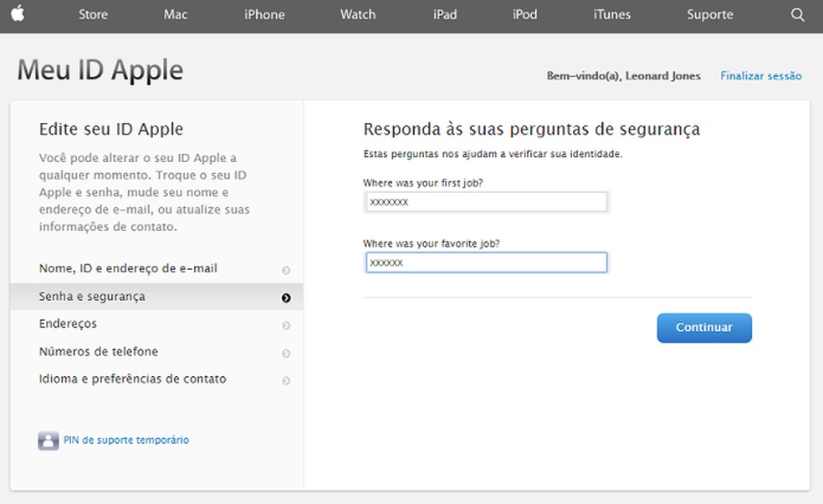
Task: Expand the chevron beside Senha e segurança
Action: [285, 297]
